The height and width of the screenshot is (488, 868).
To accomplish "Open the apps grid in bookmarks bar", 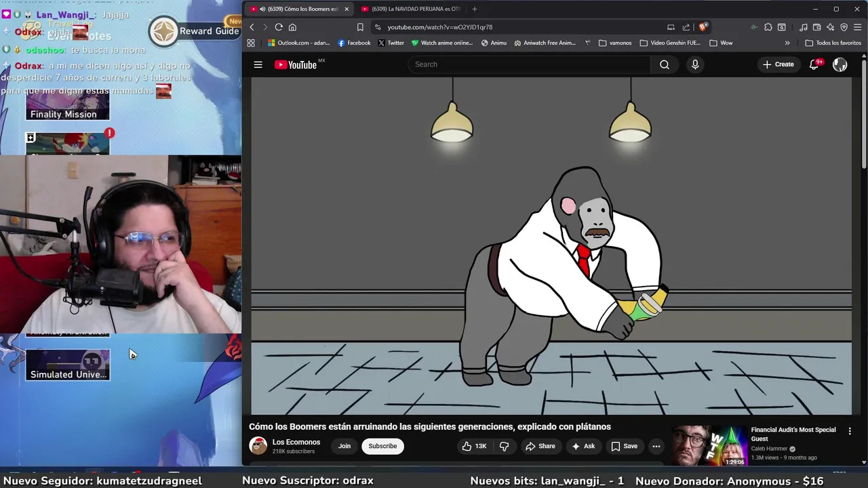I will click(251, 43).
